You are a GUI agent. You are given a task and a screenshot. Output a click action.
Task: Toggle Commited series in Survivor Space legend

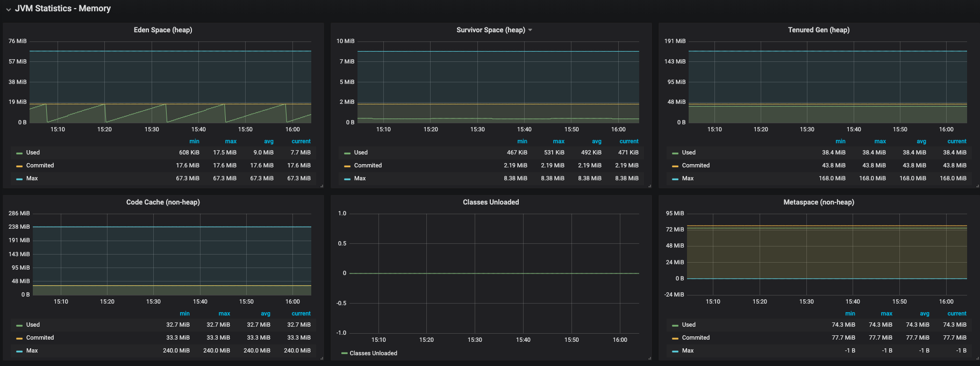368,166
